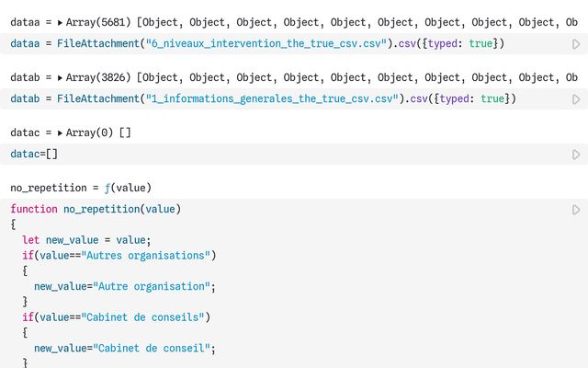Expand the datab Array(3826) output
This screenshot has width=588, height=368.
pyautogui.click(x=61, y=77)
